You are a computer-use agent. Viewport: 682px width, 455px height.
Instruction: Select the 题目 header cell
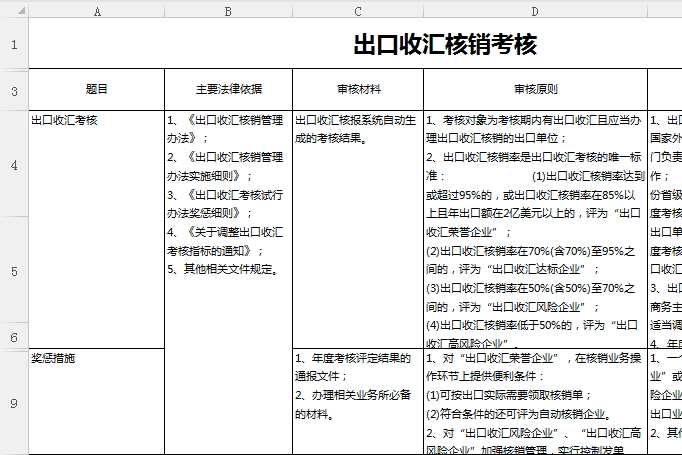97,90
